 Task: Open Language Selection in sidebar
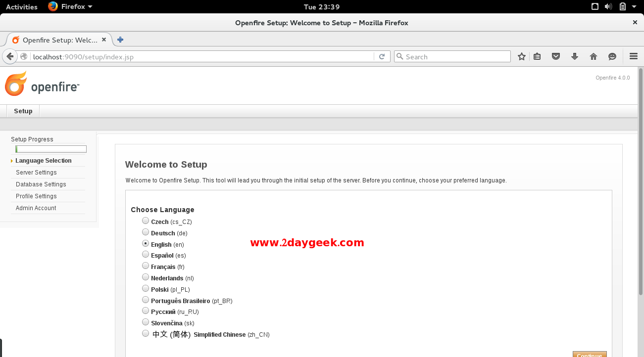(x=44, y=161)
